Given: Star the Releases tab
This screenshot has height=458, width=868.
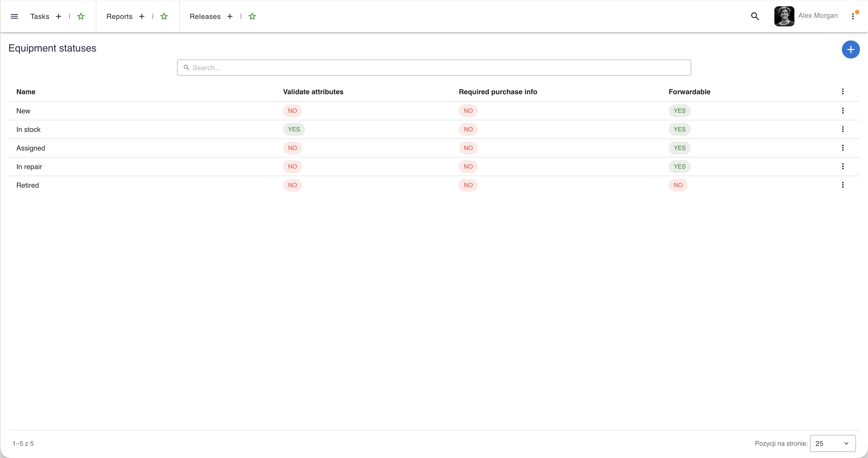Looking at the screenshot, I should pyautogui.click(x=252, y=16).
